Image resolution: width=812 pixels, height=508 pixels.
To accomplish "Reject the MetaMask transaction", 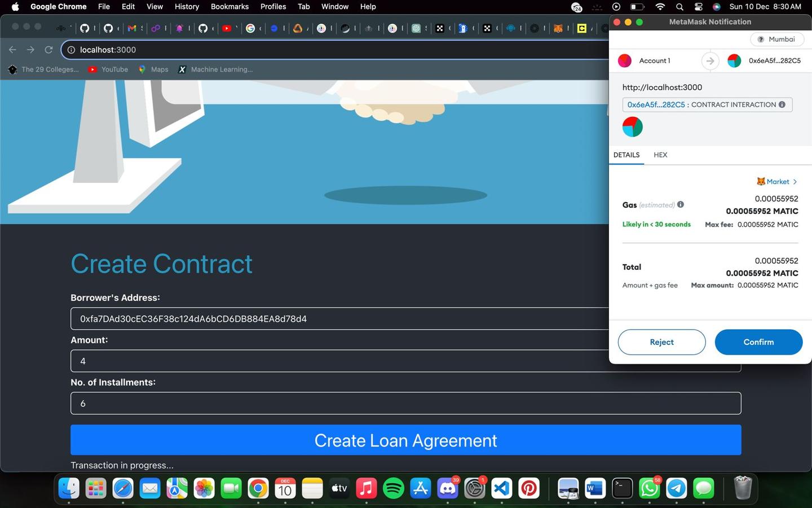I will [x=661, y=342].
